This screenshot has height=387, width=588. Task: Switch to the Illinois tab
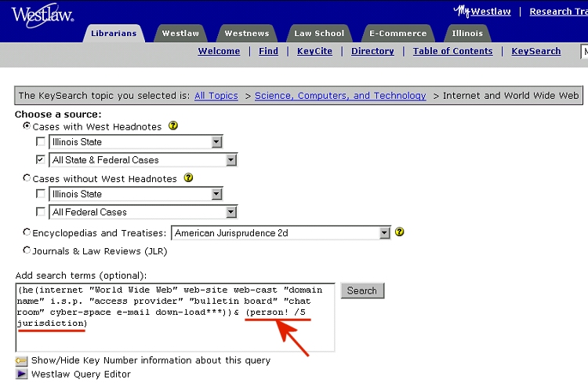(467, 34)
